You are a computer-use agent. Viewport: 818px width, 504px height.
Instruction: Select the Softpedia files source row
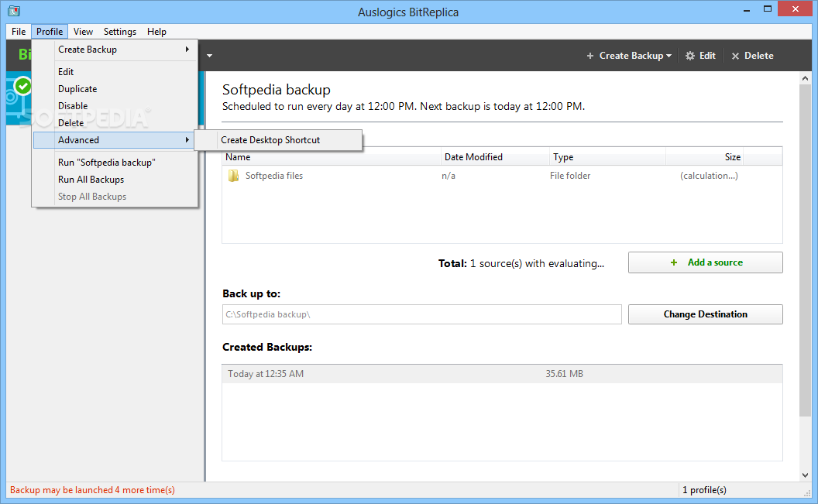502,176
